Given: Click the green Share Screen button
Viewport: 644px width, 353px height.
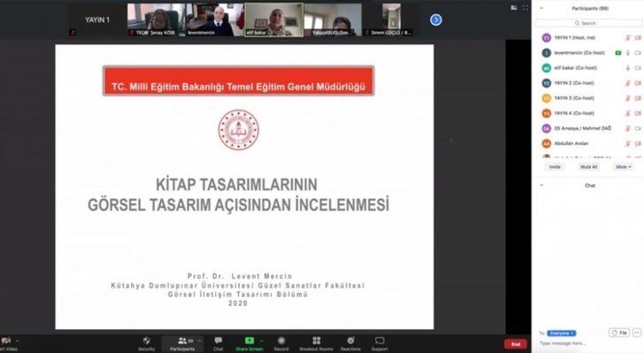Looking at the screenshot, I should [249, 343].
